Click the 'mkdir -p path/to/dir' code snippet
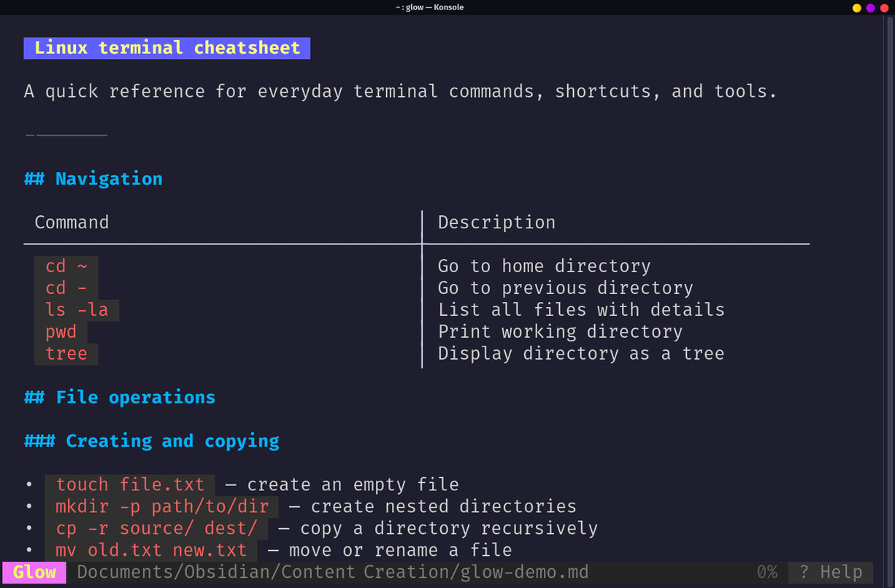This screenshot has height=588, width=895. point(162,506)
